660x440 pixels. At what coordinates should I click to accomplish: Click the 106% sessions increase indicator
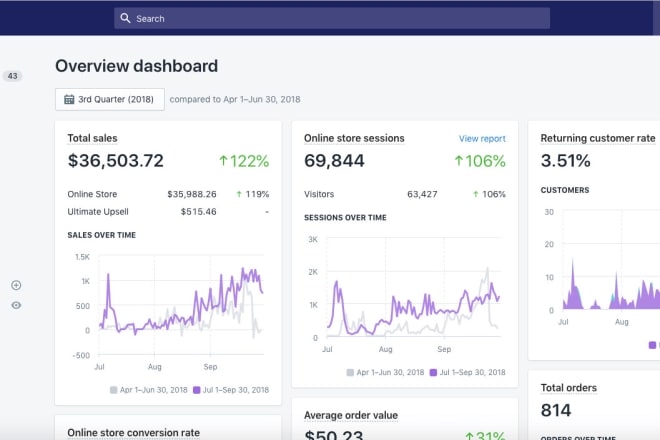pos(480,161)
